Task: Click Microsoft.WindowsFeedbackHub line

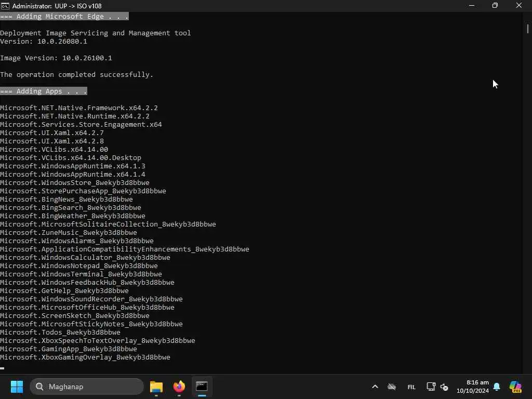Action: pos(87,282)
